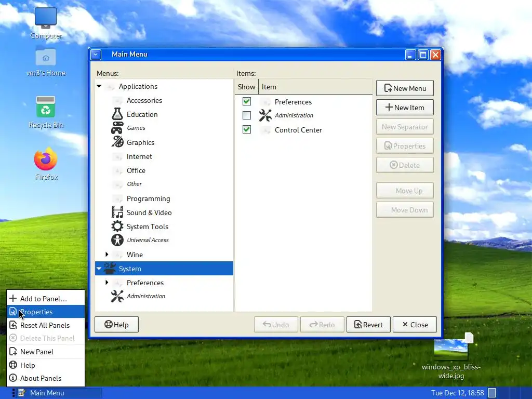Select the Other menu row
Viewport: 532px width, 399px height.
point(164,184)
